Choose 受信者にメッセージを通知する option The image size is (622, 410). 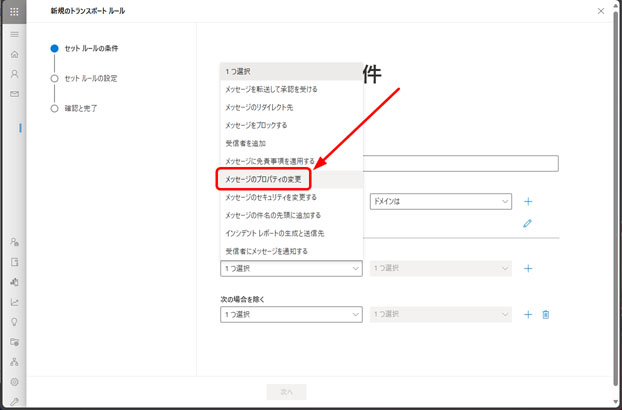pyautogui.click(x=292, y=251)
